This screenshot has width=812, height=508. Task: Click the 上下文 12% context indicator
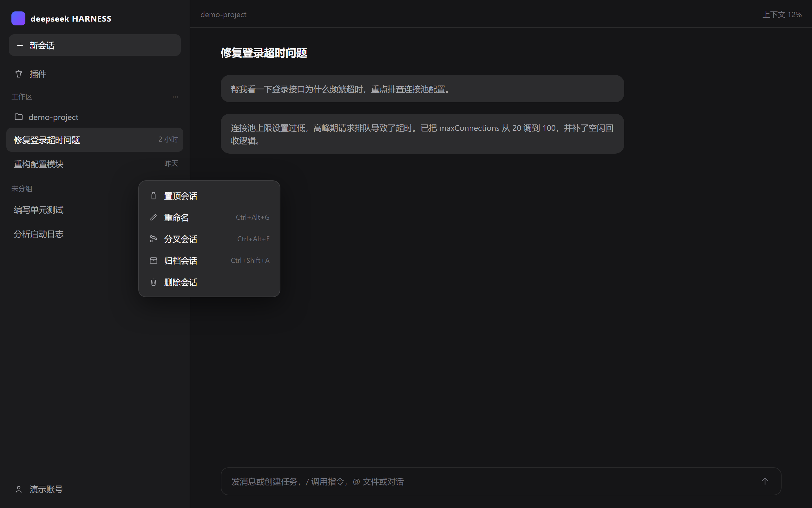782,15
